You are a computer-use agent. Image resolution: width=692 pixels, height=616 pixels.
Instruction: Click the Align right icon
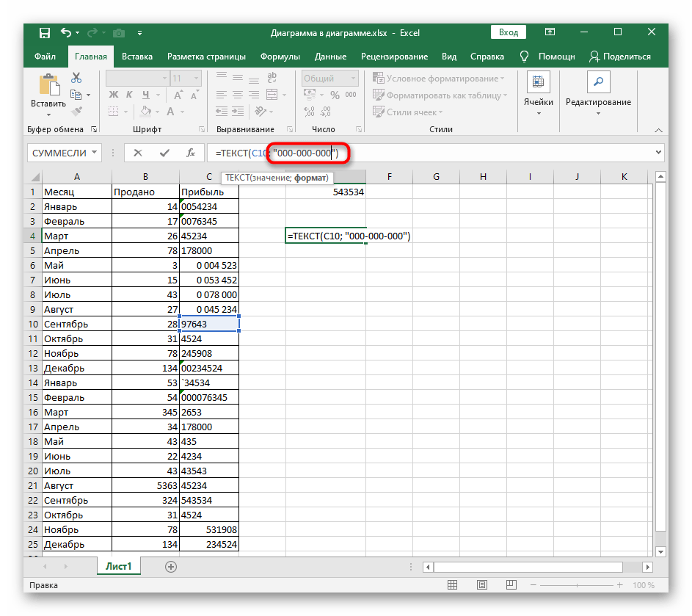click(254, 95)
